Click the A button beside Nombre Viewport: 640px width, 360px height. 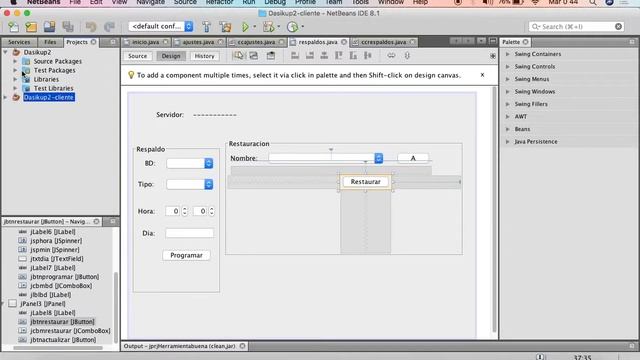coord(413,158)
